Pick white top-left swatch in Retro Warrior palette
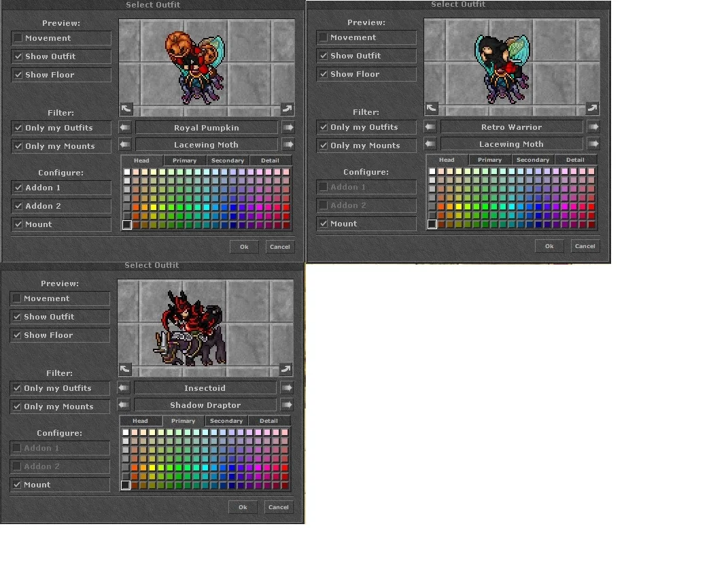Image resolution: width=728 pixels, height=586 pixels. coord(432,171)
